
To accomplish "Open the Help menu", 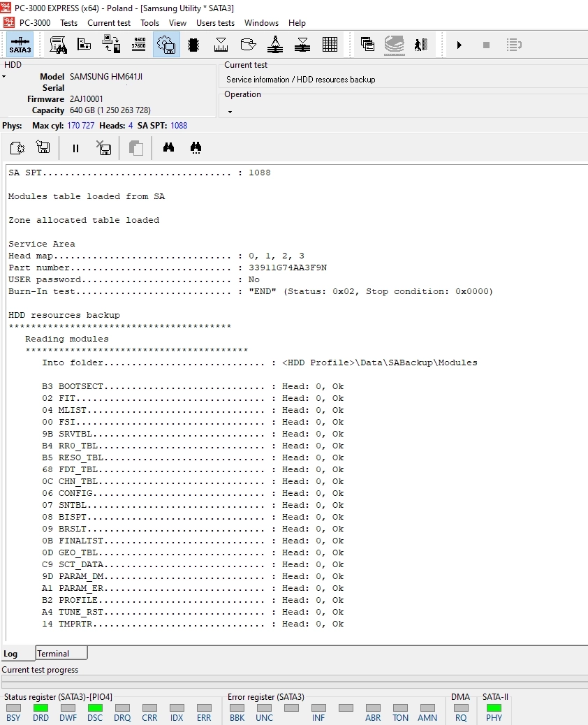I will (x=297, y=22).
